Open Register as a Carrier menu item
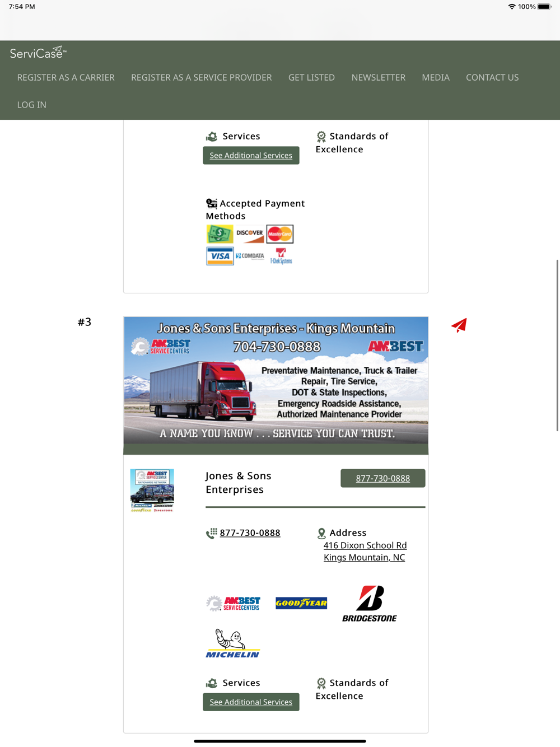Screen dimensions: 560x747 click(66, 77)
